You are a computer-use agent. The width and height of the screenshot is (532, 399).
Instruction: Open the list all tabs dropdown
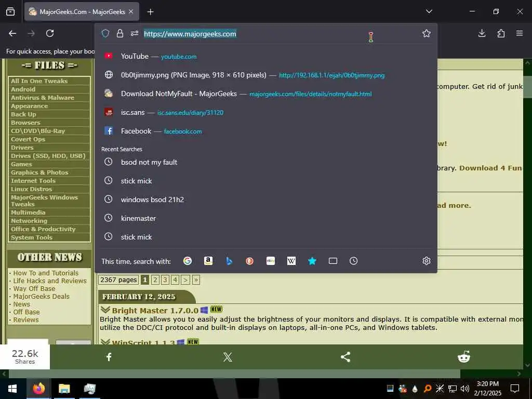coord(429,11)
